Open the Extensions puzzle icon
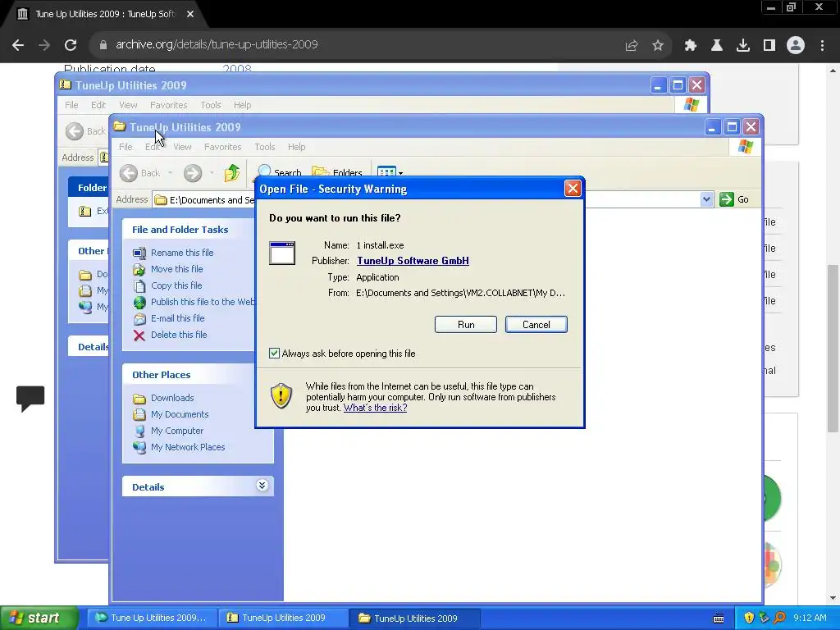The image size is (840, 630). 691,46
